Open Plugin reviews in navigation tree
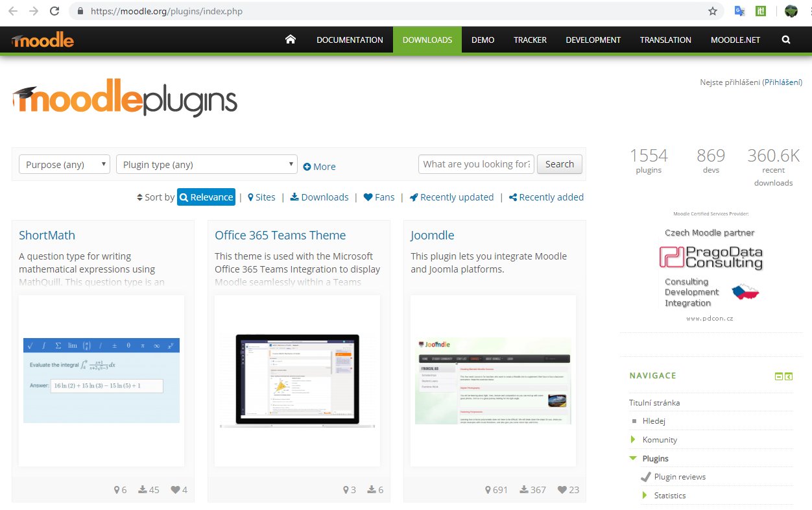This screenshot has width=812, height=510. [680, 477]
